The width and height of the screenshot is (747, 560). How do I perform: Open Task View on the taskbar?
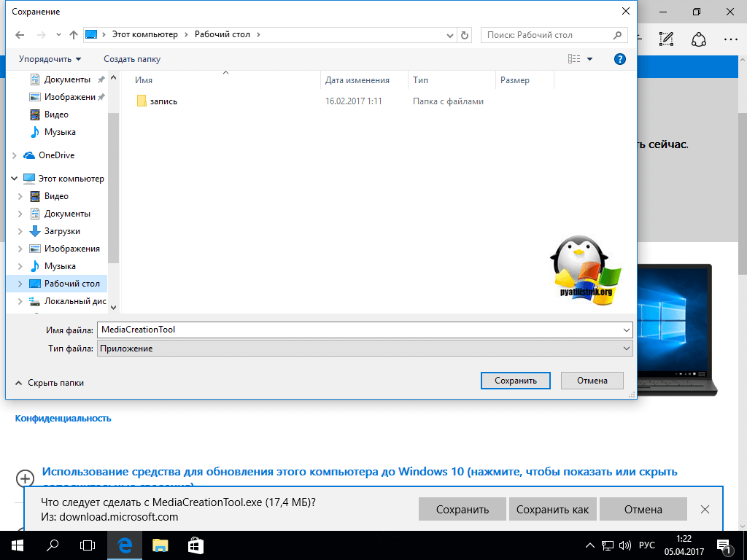[x=88, y=545]
